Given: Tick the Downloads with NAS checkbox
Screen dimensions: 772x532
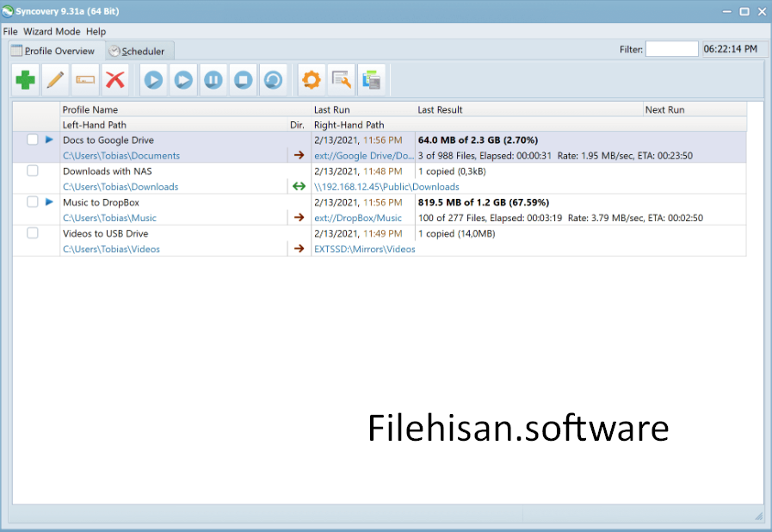Looking at the screenshot, I should click(x=33, y=170).
